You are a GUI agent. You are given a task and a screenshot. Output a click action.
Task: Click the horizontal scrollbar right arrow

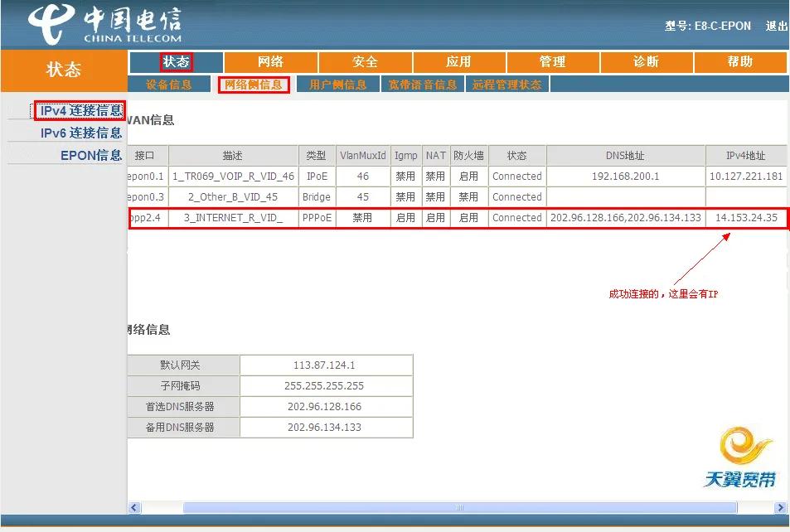tap(780, 507)
